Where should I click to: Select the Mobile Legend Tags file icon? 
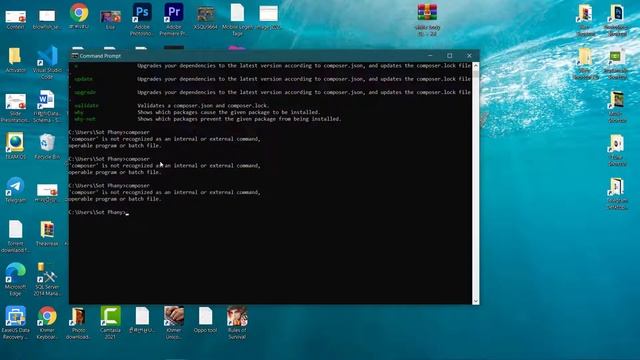237,20
